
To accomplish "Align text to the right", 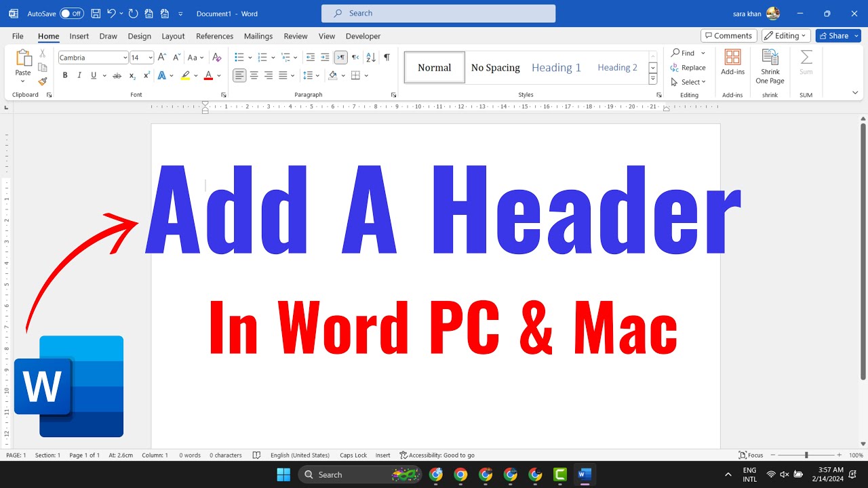I will point(268,75).
